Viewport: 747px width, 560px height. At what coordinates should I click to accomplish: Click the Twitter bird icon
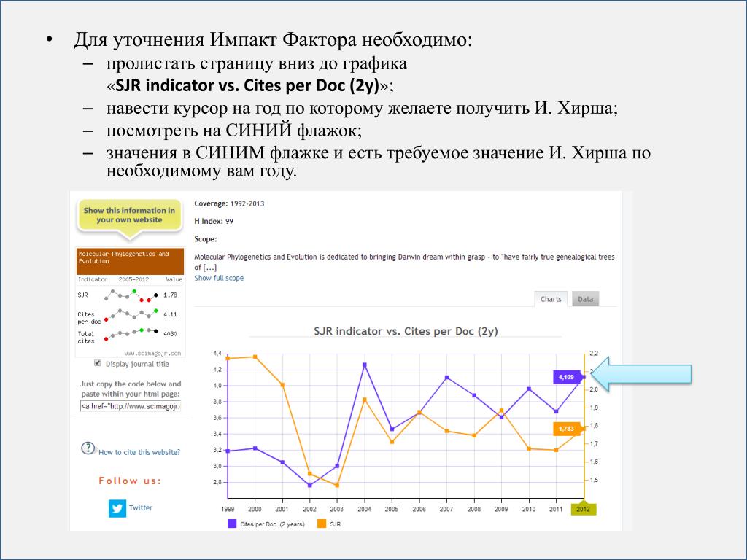tap(117, 508)
